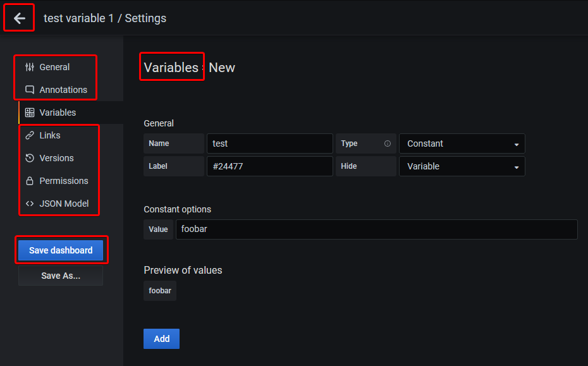The height and width of the screenshot is (366, 588).
Task: Select the Annotations speech-bubble icon
Action: click(x=29, y=90)
